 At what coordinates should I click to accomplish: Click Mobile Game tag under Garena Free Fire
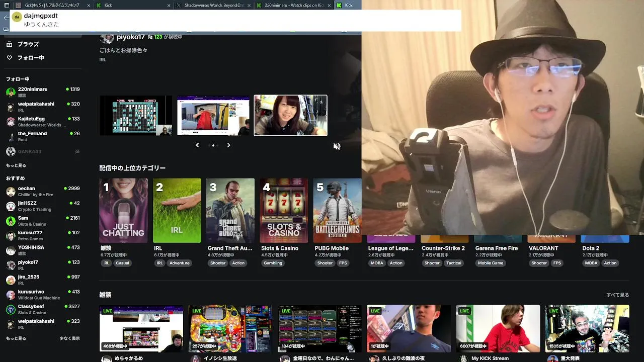(491, 263)
